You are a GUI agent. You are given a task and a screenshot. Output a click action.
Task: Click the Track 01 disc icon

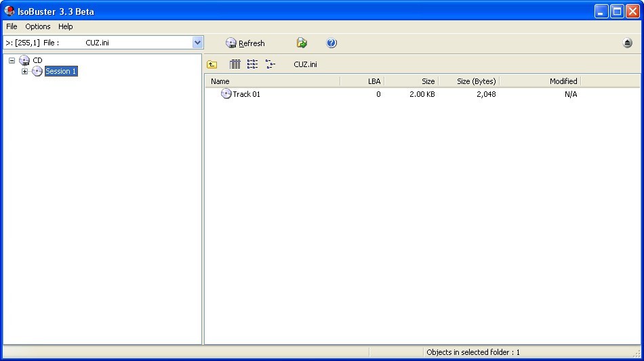click(x=226, y=94)
